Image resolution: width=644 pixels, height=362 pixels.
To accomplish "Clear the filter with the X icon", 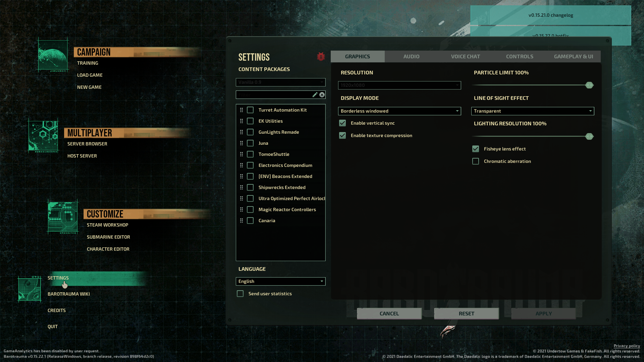I will (x=322, y=95).
